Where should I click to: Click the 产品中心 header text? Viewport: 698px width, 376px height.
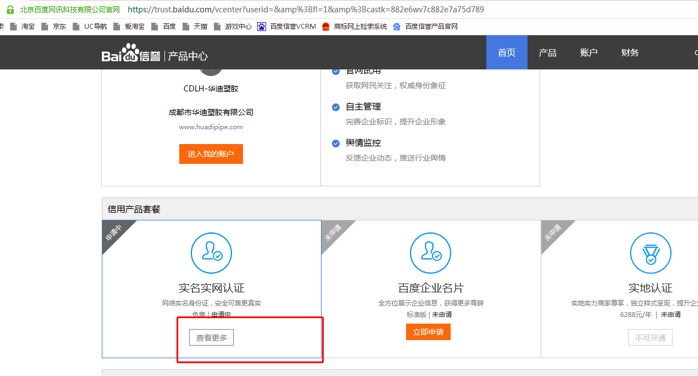pyautogui.click(x=188, y=56)
